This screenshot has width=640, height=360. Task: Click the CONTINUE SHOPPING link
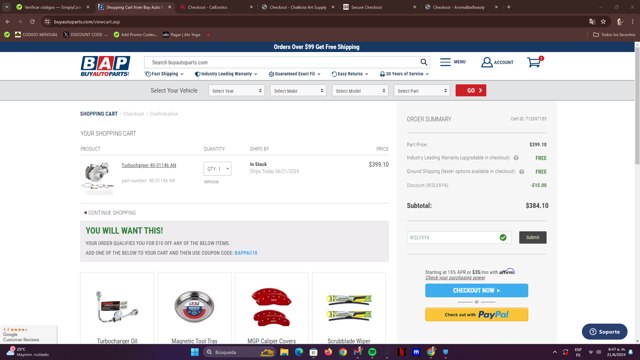(110, 213)
